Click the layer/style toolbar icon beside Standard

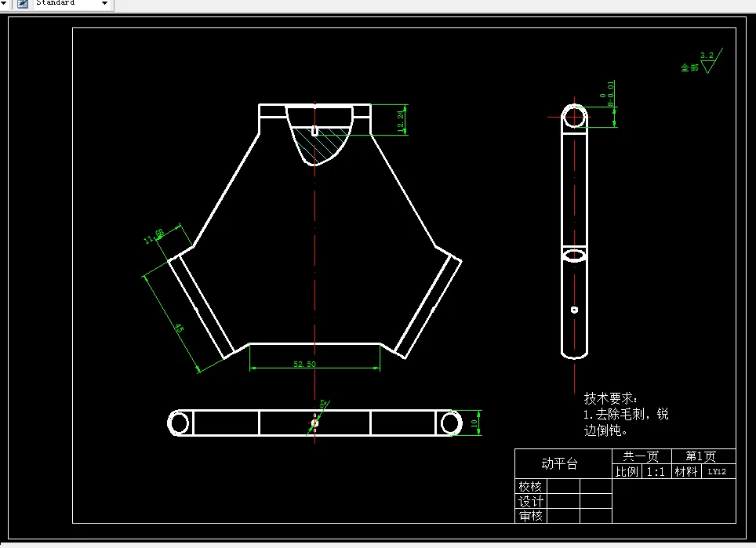[22, 4]
